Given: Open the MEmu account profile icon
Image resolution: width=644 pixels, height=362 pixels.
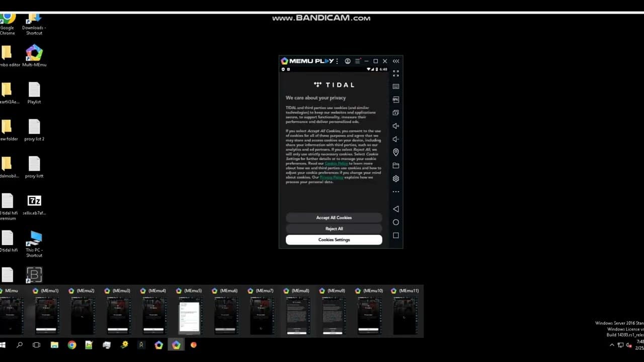Looking at the screenshot, I should 348,61.
